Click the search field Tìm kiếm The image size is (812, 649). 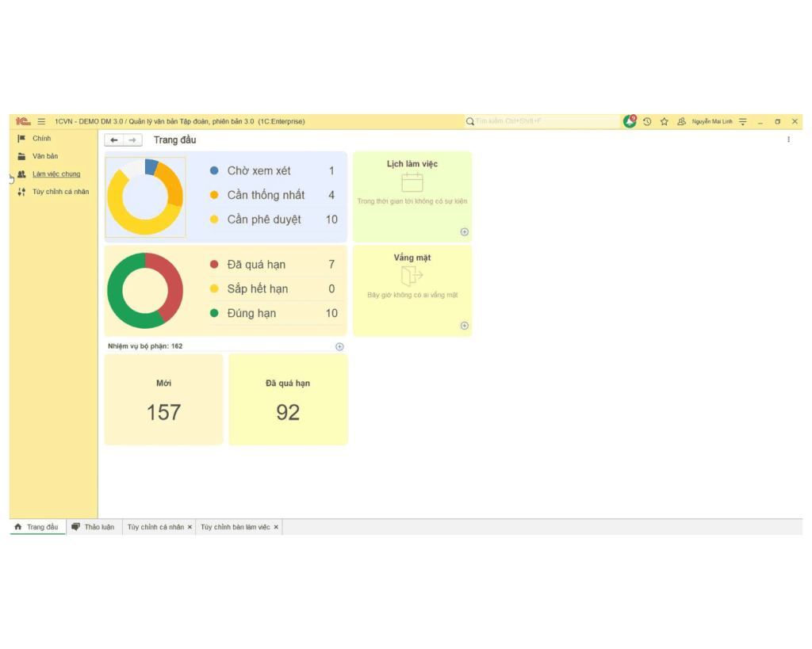pos(546,121)
